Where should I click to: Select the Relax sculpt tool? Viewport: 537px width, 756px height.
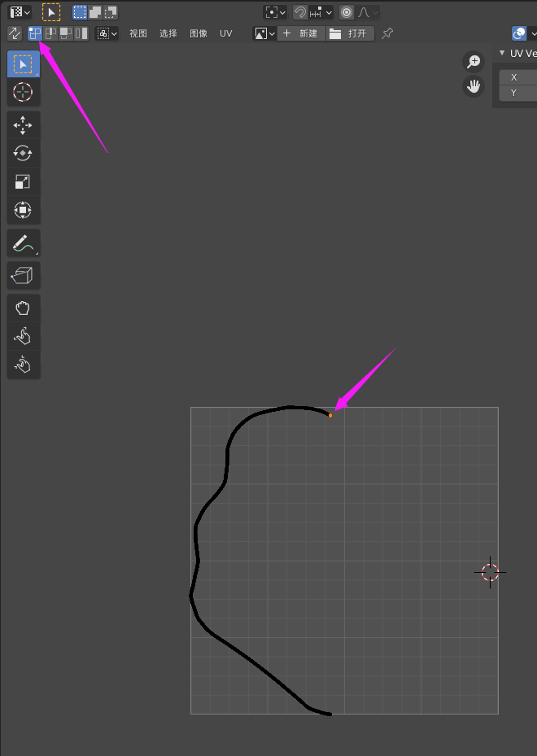tap(23, 337)
